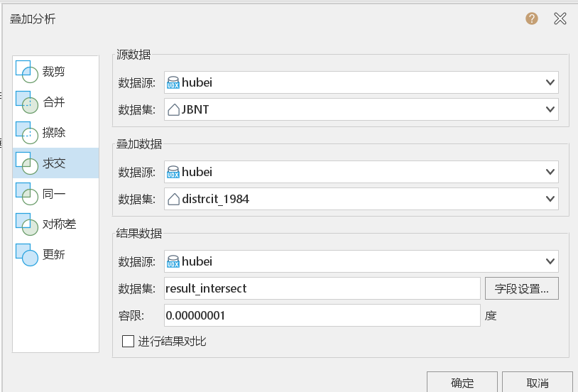Click the result_intersect dataset name field
578x392 pixels.
pyautogui.click(x=322, y=288)
